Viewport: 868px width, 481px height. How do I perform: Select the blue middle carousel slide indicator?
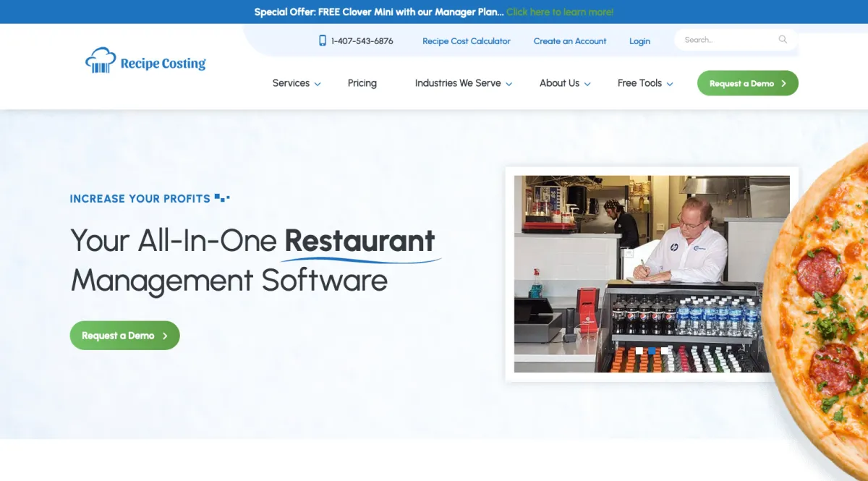click(x=652, y=351)
